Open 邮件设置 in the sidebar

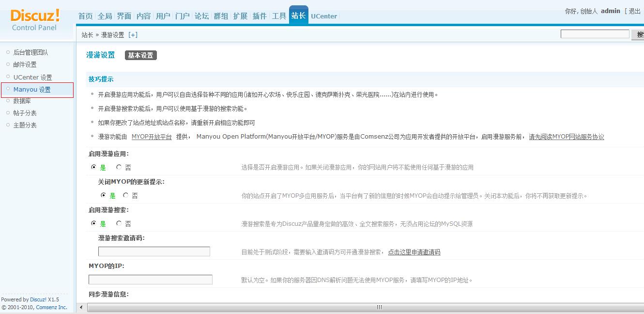(25, 64)
